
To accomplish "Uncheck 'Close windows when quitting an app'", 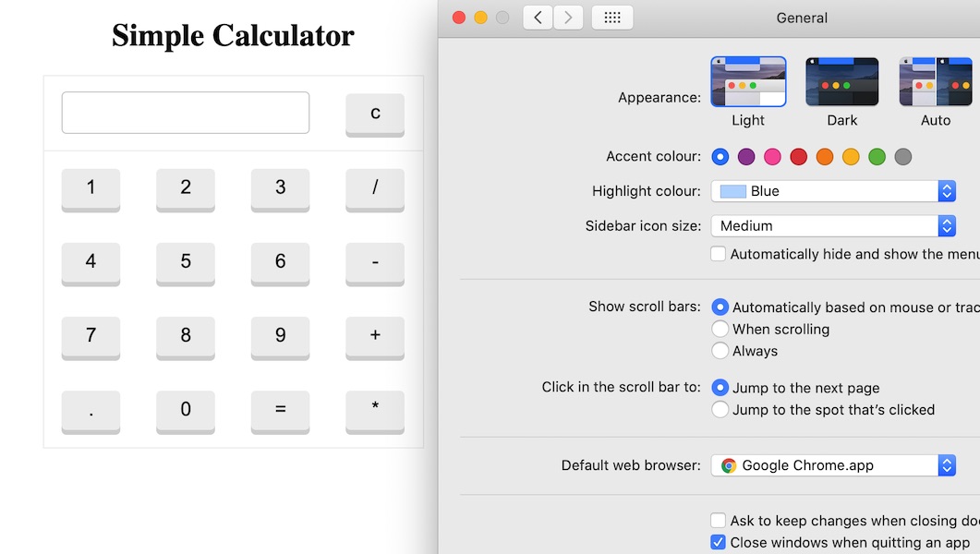I will tap(719, 543).
